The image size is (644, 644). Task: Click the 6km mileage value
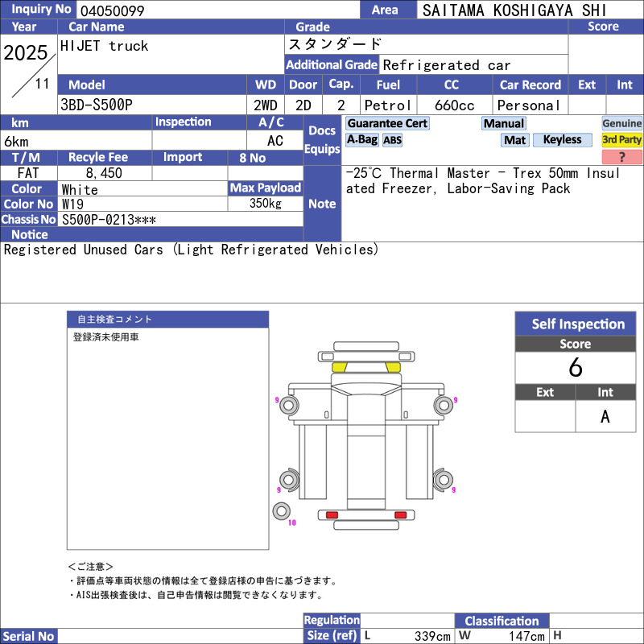[x=16, y=142]
